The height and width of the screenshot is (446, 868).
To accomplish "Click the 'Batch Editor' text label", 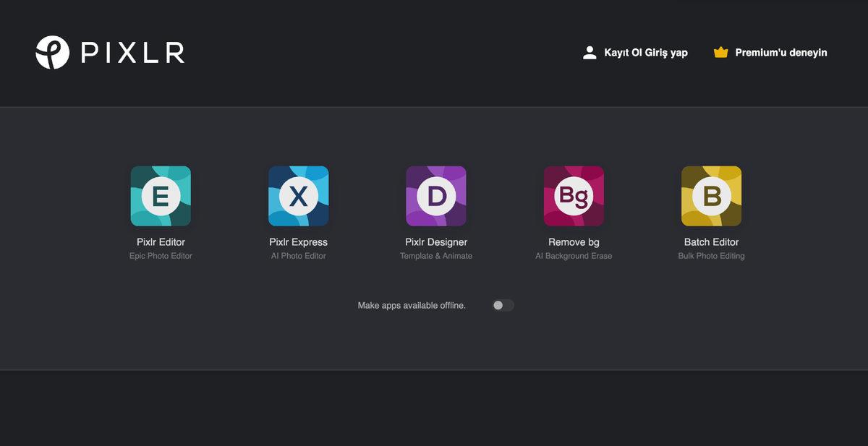I will (x=711, y=242).
